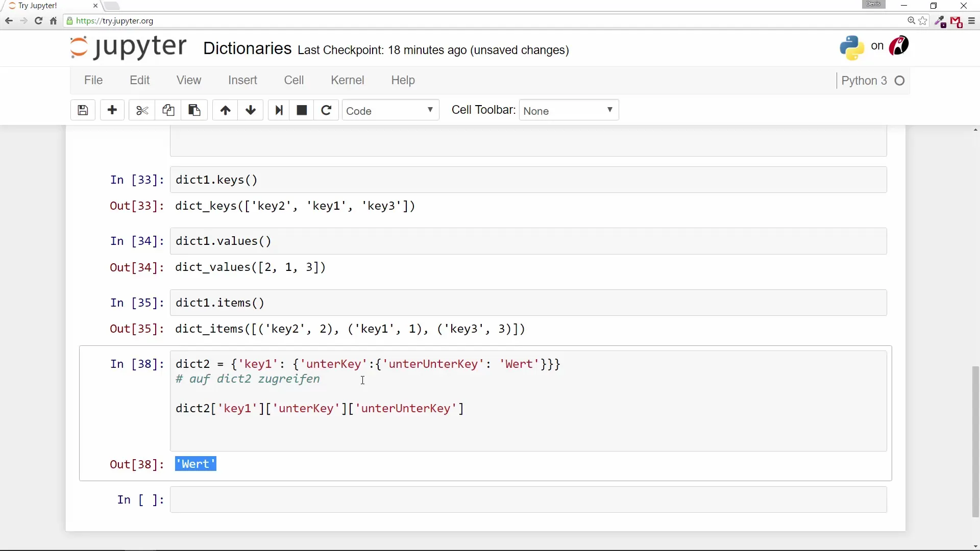The width and height of the screenshot is (980, 551).
Task: Click the dict_keys output of Out[33]
Action: tap(296, 206)
